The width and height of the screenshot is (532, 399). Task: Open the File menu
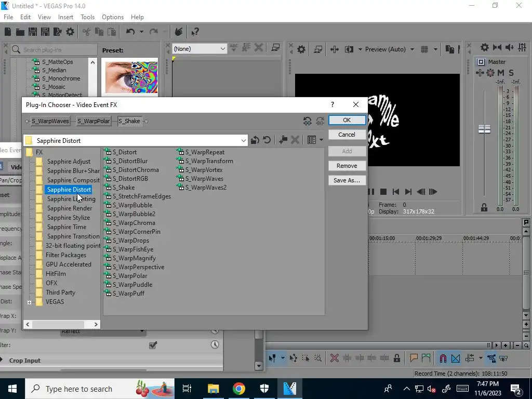tap(8, 17)
